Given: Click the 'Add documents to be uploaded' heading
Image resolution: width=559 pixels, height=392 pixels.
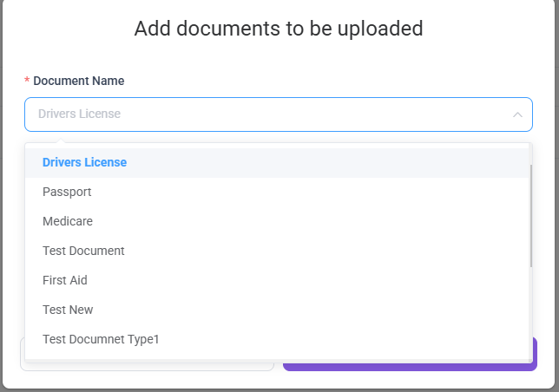Looking at the screenshot, I should [x=279, y=29].
